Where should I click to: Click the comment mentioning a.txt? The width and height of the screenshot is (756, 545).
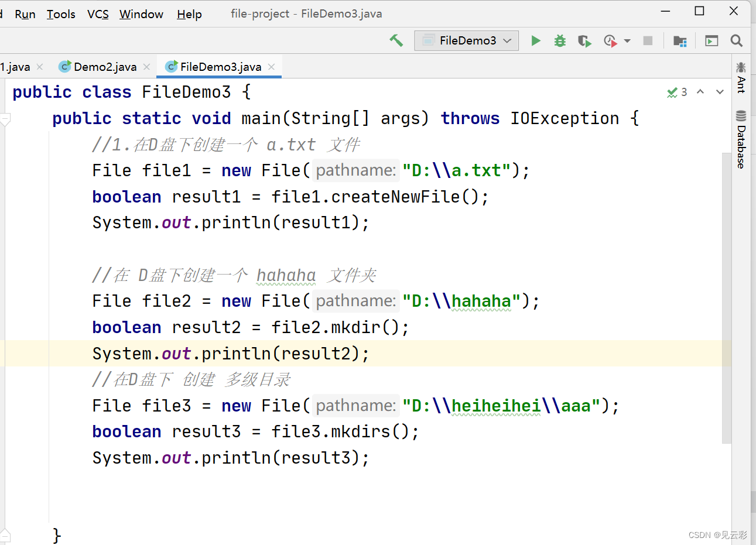coord(226,145)
